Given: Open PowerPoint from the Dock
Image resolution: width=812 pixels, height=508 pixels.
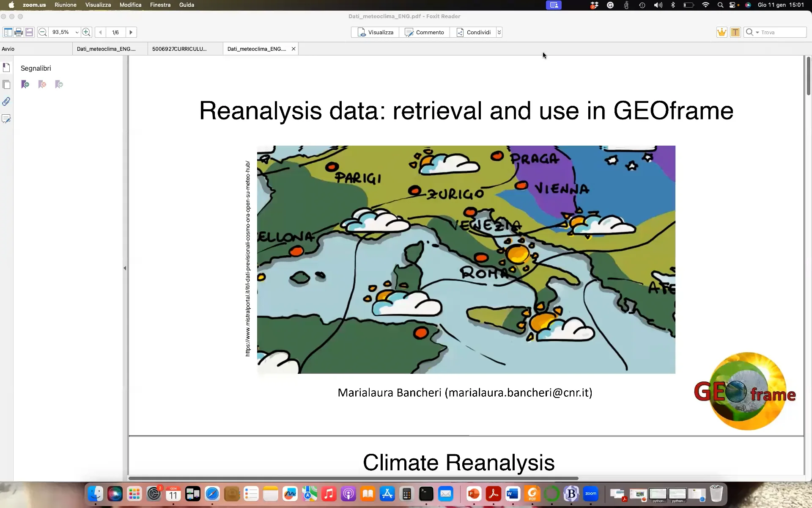Looking at the screenshot, I should pos(474,494).
